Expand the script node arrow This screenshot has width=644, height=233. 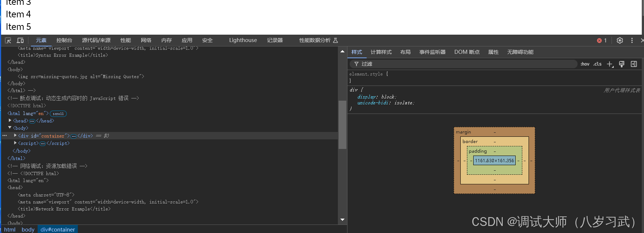15,143
